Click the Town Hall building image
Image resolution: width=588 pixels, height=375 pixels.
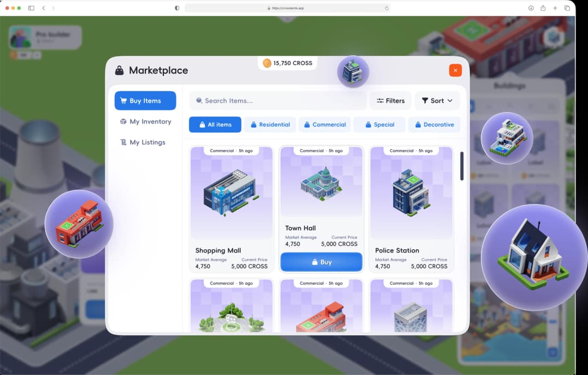click(321, 184)
